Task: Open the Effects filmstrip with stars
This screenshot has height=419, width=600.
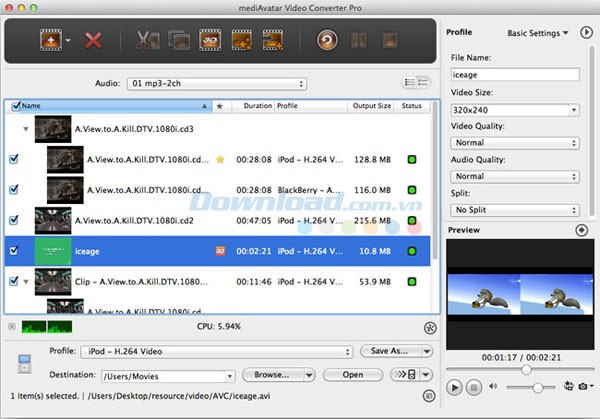Action: click(242, 40)
